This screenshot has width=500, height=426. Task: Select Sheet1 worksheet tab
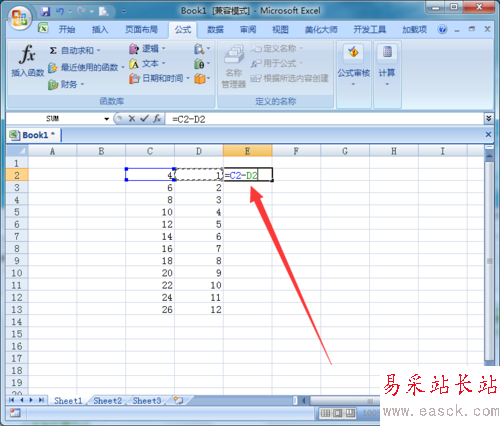pyautogui.click(x=68, y=401)
